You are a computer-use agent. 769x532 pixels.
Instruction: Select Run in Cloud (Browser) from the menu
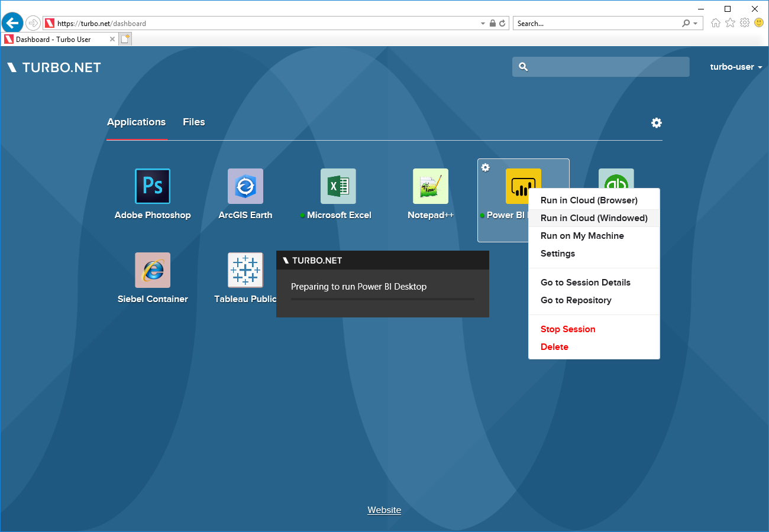589,200
